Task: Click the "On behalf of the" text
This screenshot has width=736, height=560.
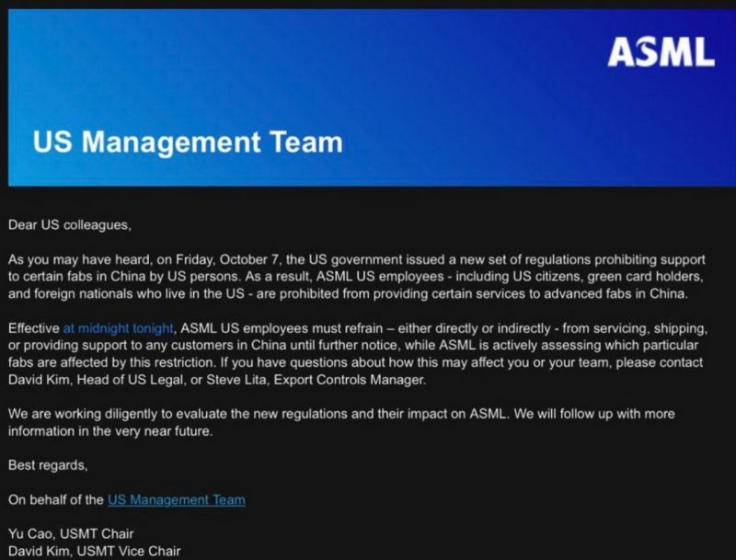Action: (x=56, y=500)
